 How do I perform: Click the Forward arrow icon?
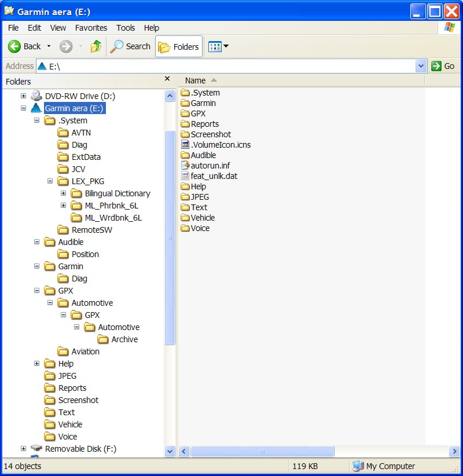click(66, 46)
